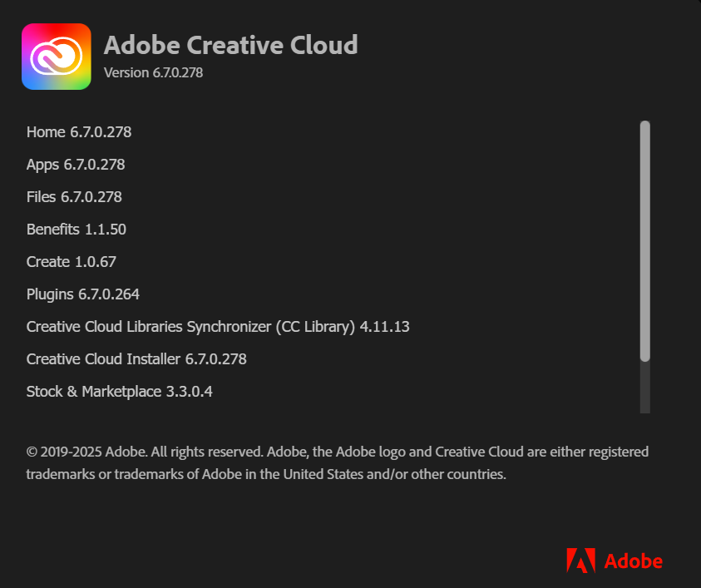Select the Apps 6.7.0.278 entry
This screenshot has height=588, width=701.
pos(76,165)
